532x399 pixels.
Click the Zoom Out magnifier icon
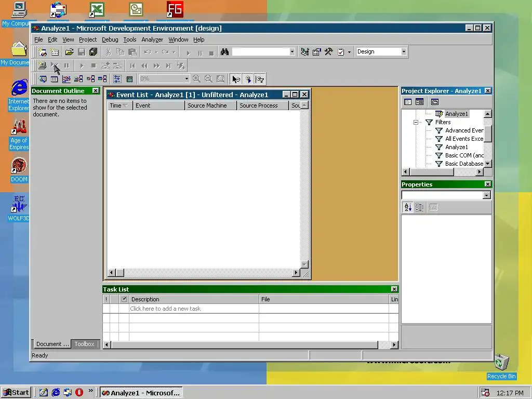click(208, 79)
